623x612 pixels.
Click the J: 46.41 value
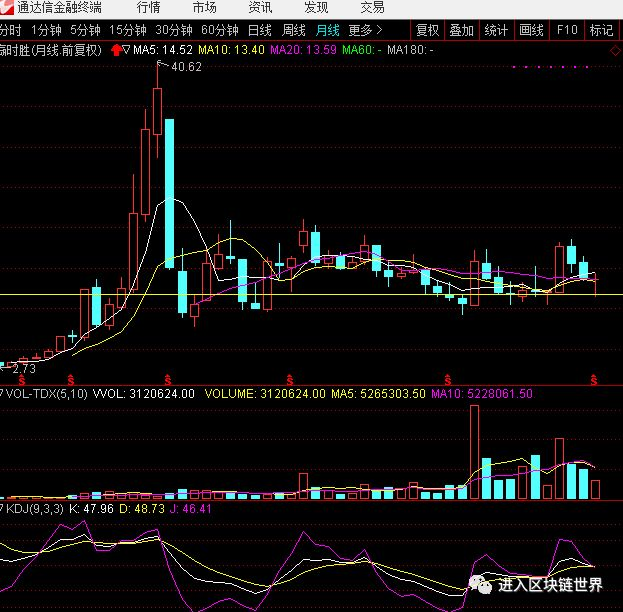click(190, 509)
